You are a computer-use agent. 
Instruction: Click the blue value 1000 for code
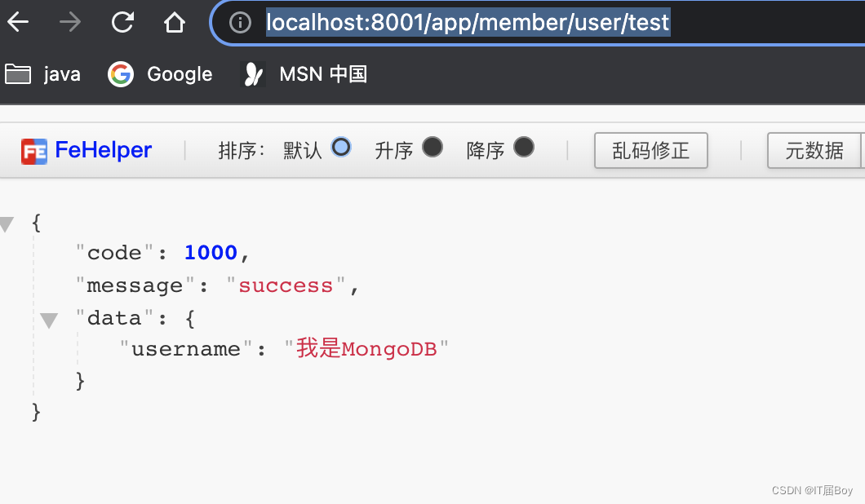tap(210, 253)
